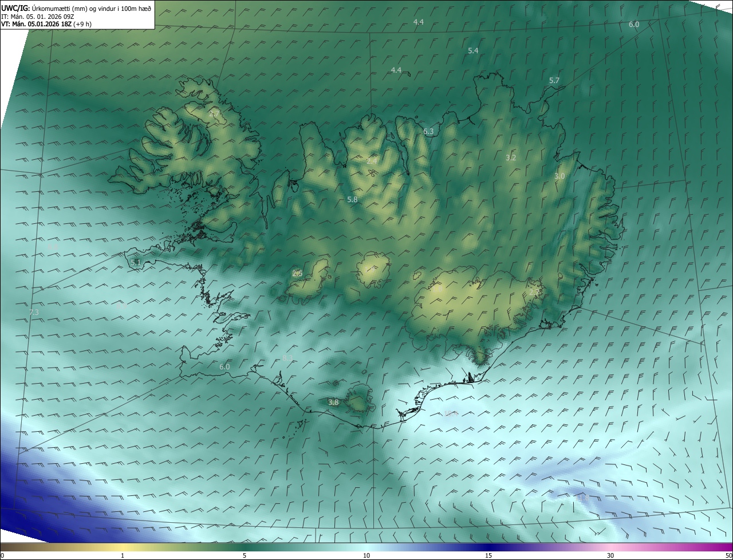The height and width of the screenshot is (560, 733).
Task: Click the 3.0 value in east Iceland
Action: (x=559, y=176)
